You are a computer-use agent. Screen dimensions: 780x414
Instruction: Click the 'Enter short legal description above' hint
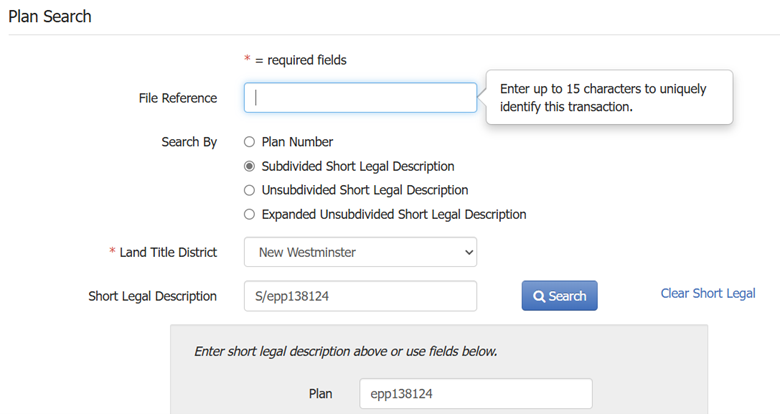(346, 351)
